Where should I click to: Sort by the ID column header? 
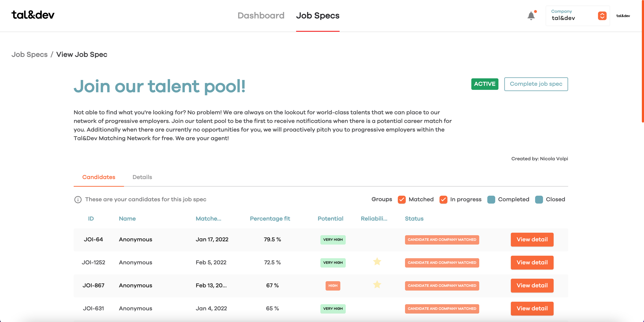(x=91, y=219)
